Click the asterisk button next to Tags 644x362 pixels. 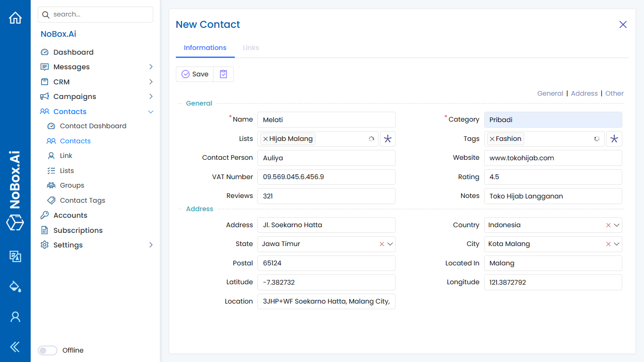(x=614, y=139)
